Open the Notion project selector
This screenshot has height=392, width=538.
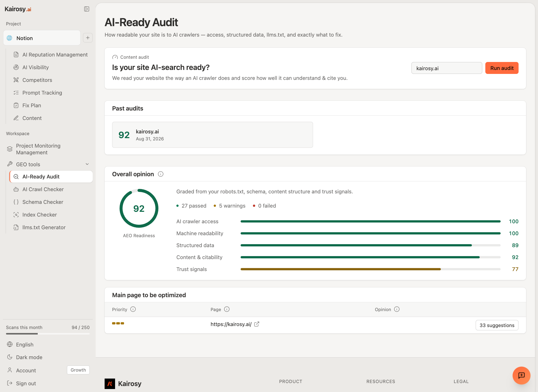click(42, 38)
